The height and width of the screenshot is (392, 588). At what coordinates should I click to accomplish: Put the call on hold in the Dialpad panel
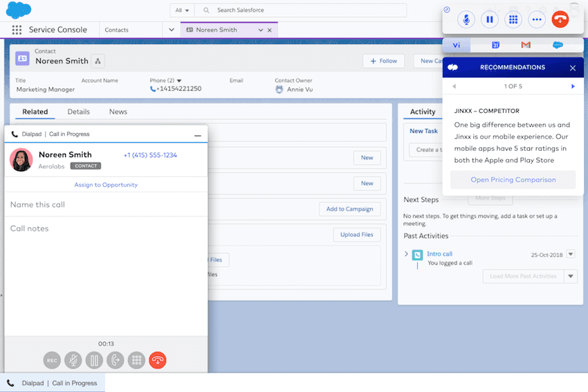(x=94, y=360)
